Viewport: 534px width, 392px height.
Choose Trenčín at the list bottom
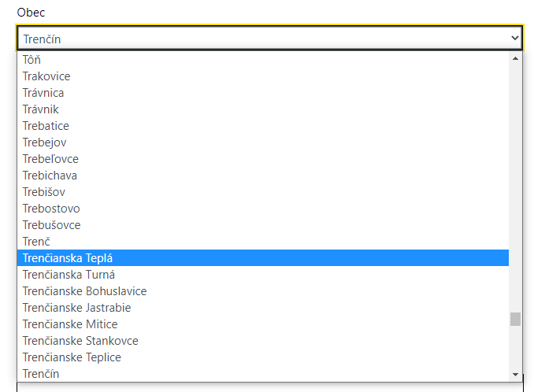pos(263,374)
